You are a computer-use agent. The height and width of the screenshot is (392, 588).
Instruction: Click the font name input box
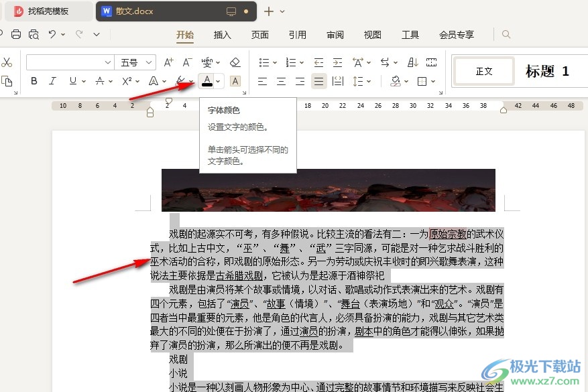click(x=64, y=62)
